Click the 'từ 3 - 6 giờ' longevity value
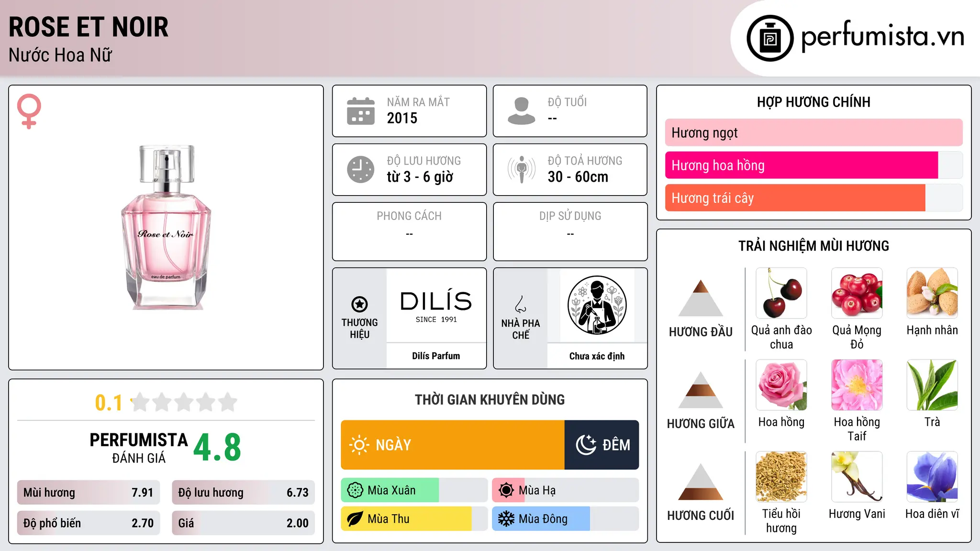The image size is (980, 551). [x=420, y=177]
